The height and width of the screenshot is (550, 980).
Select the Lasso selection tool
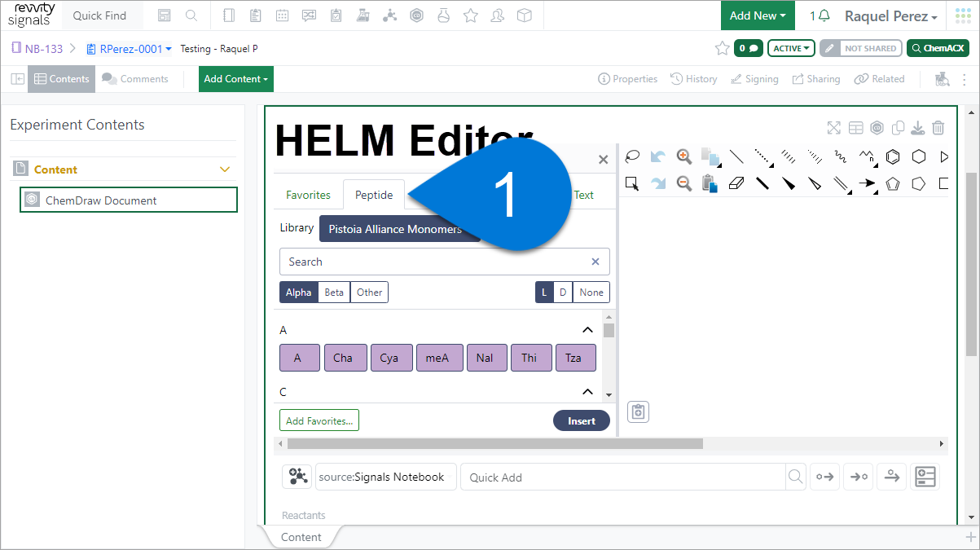point(632,156)
